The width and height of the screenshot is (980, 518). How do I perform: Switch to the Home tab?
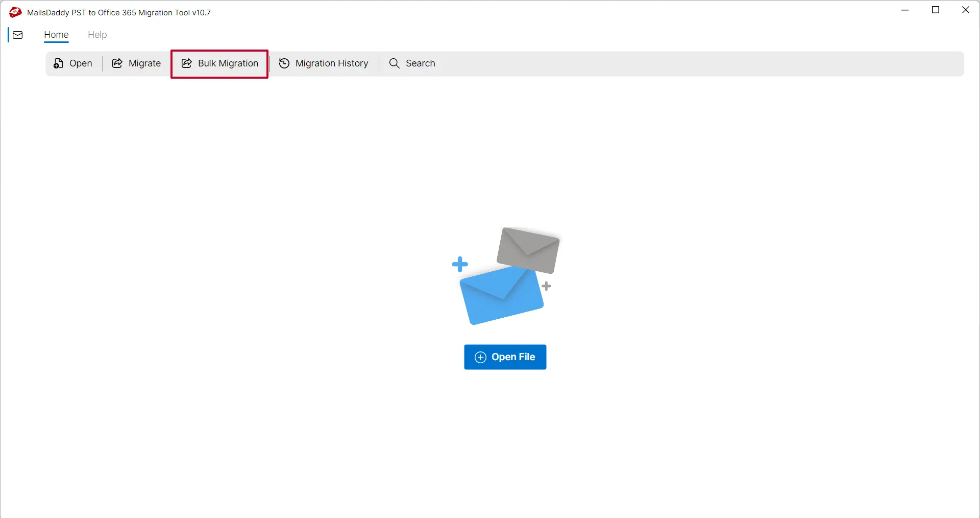[x=56, y=35]
